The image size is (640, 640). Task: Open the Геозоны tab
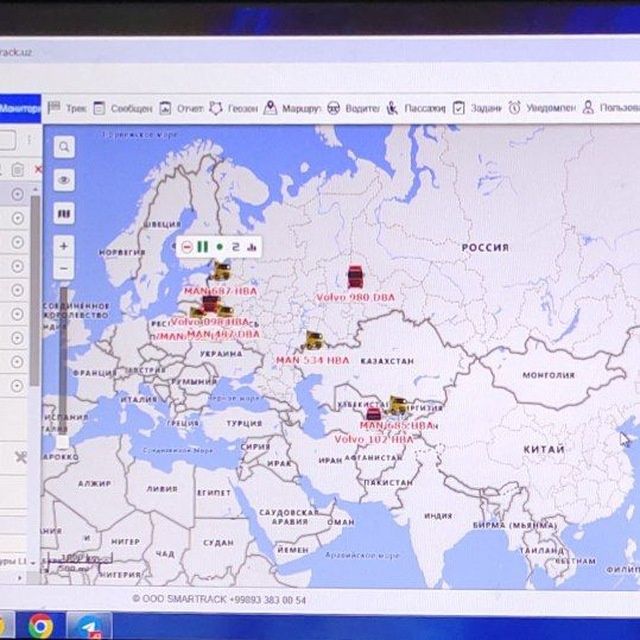point(234,108)
